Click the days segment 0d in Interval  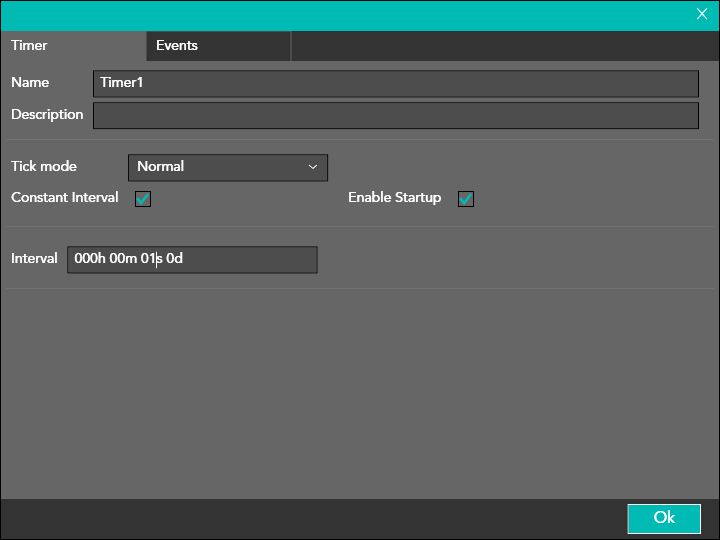[x=175, y=259]
